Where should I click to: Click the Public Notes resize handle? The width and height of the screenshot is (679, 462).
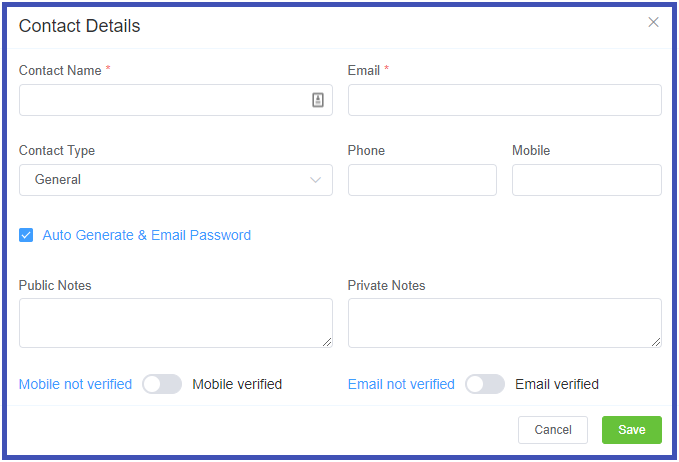[x=327, y=342]
